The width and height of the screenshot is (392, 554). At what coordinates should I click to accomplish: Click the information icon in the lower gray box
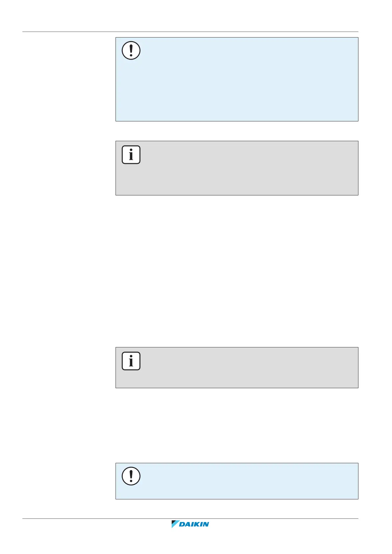[x=131, y=361]
